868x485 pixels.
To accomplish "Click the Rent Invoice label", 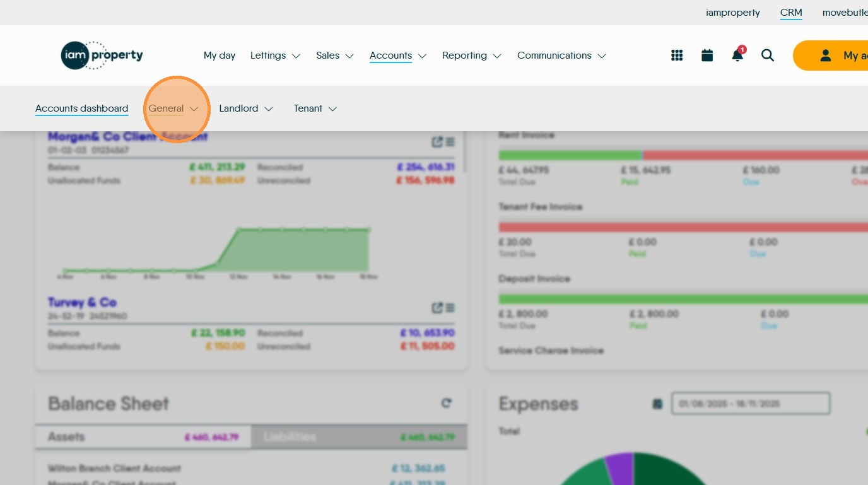I will 527,135.
